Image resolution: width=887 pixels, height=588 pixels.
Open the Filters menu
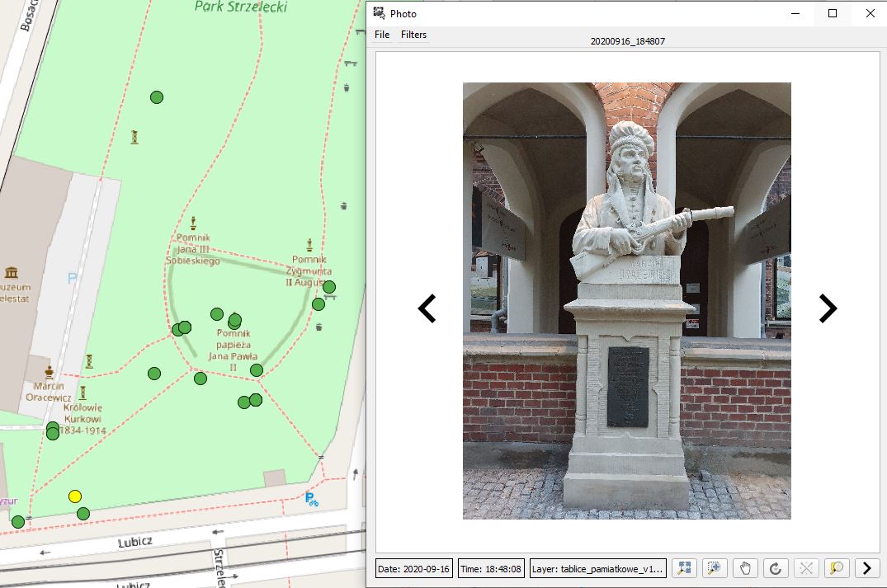[413, 35]
